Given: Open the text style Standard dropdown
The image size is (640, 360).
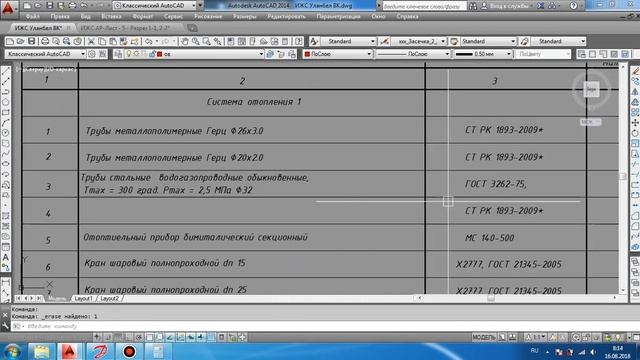Looking at the screenshot, I should pyautogui.click(x=348, y=41).
